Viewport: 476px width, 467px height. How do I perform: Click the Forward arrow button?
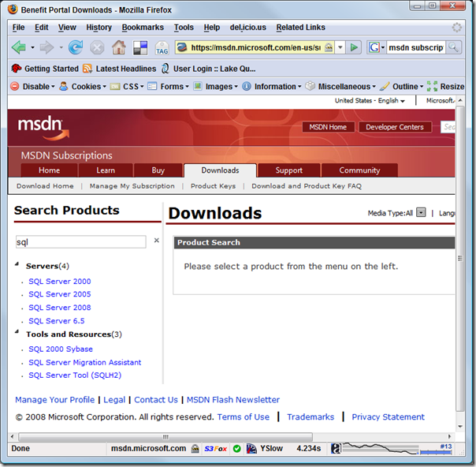point(46,47)
